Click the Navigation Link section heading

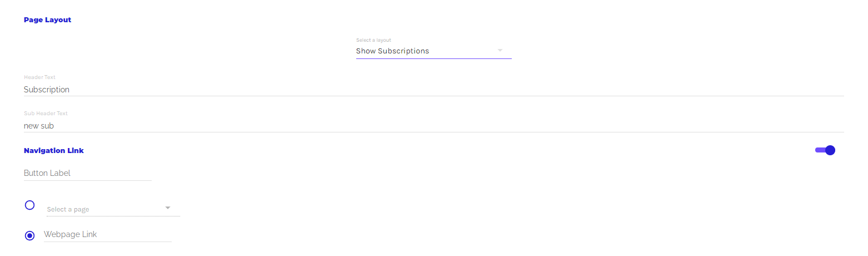(54, 151)
